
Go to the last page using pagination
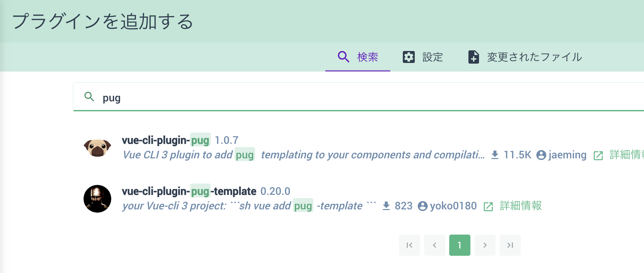click(510, 245)
